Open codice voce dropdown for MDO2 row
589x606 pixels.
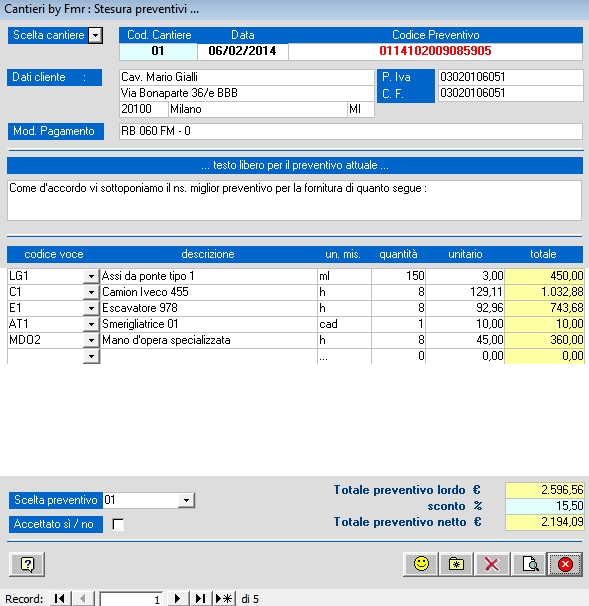click(91, 340)
